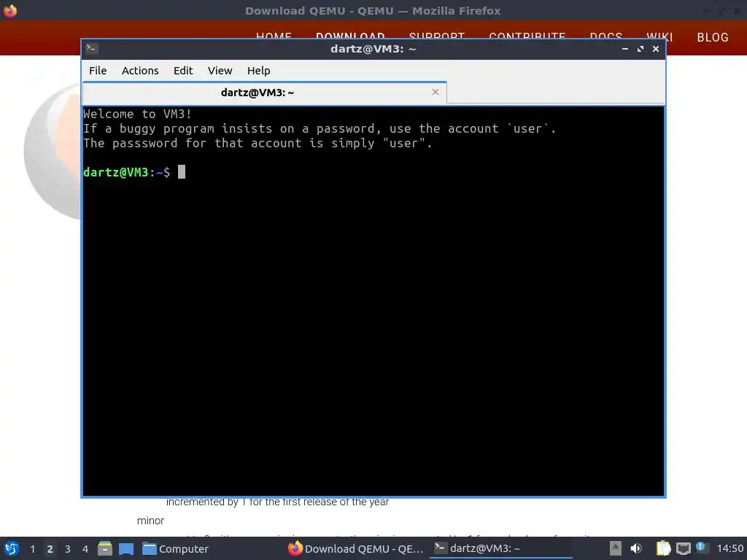Viewport: 747px width, 560px height.
Task: Click the Firefox icon in title bar
Action: [x=10, y=10]
